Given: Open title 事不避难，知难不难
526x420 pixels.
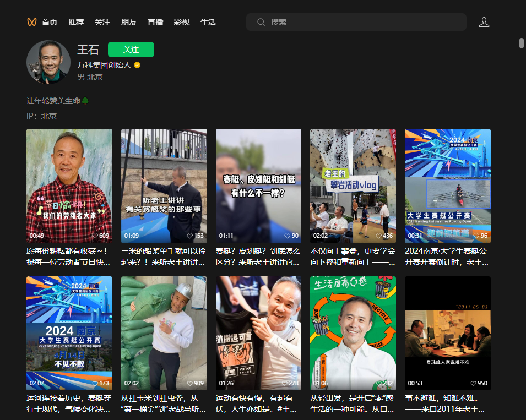Looking at the screenshot, I should coord(445,403).
